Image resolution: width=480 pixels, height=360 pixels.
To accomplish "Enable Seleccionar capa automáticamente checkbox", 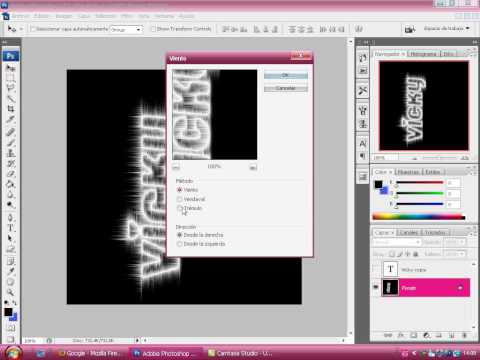I will tap(33, 29).
